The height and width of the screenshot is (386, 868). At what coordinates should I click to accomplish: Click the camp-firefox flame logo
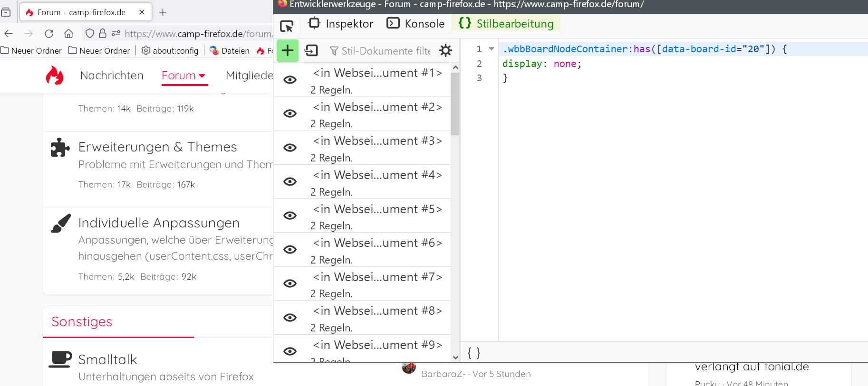(55, 75)
